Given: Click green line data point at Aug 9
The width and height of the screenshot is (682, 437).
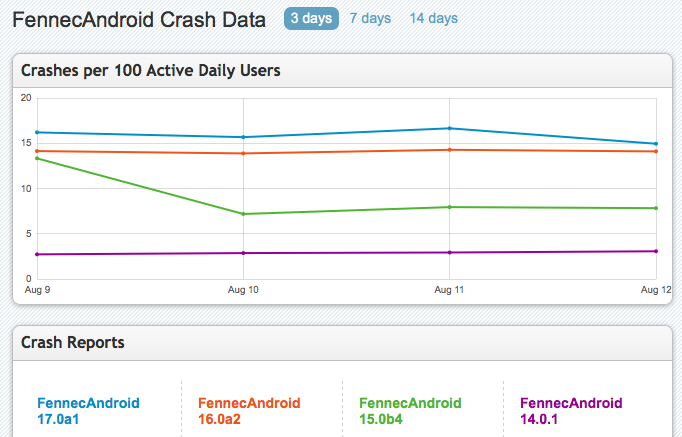Looking at the screenshot, I should [37, 158].
